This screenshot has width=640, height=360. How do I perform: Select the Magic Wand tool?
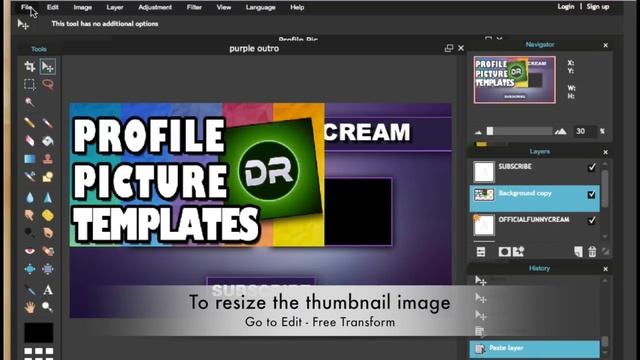tap(29, 102)
